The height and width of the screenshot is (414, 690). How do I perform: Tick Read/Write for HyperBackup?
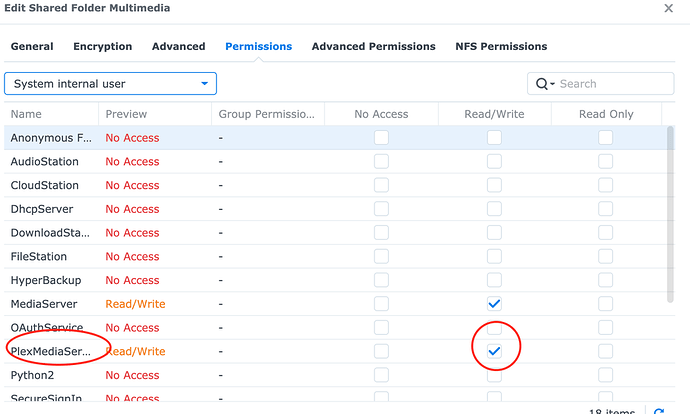[x=494, y=280]
